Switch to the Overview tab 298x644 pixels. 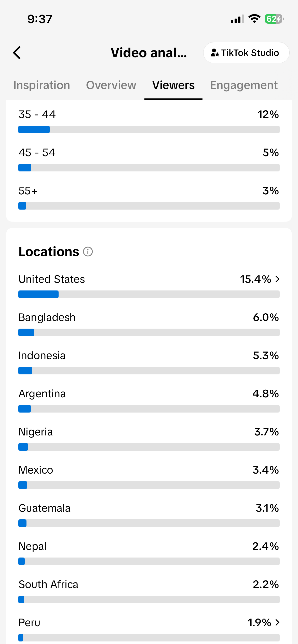[111, 85]
